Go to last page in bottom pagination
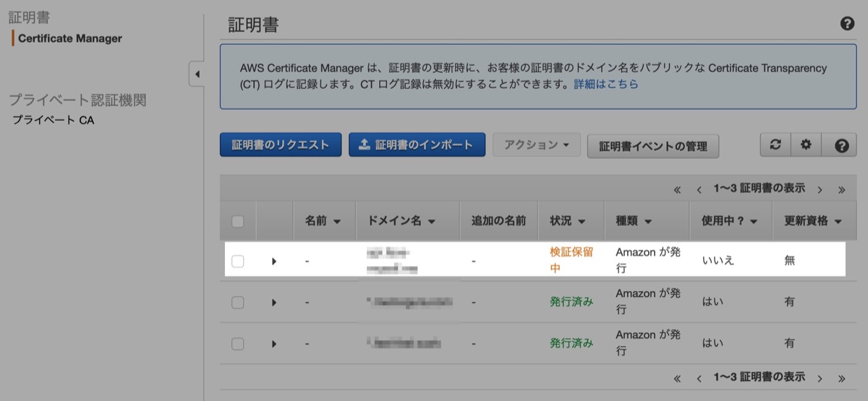The width and height of the screenshot is (868, 401). coord(841,378)
